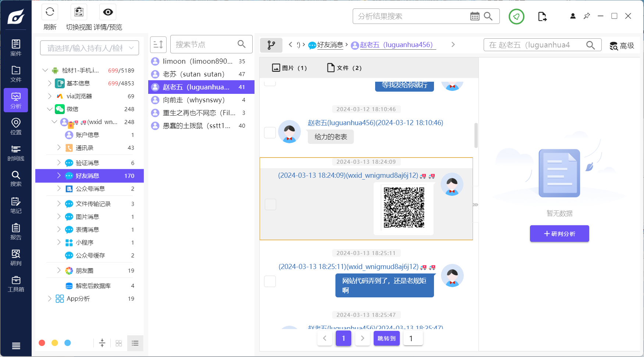Expand the 通讯录 tree node
Viewport: 644px width, 357px height.
coord(59,148)
